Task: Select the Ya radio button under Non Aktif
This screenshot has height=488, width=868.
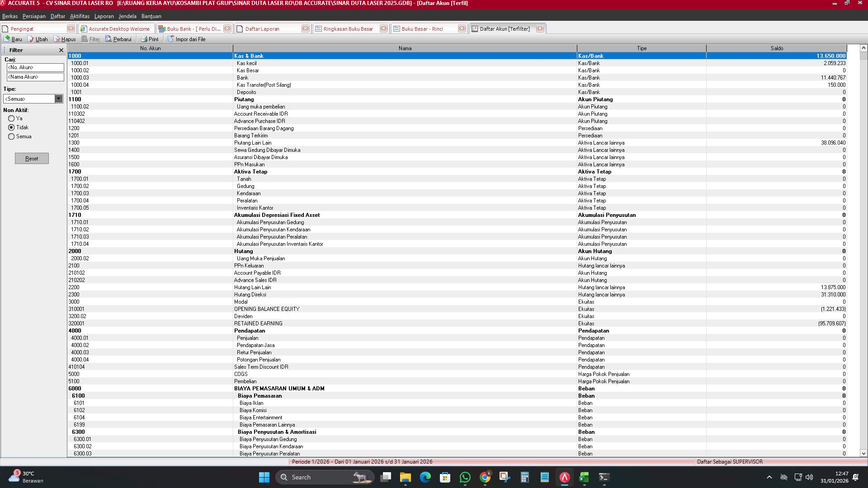Action: point(11,118)
